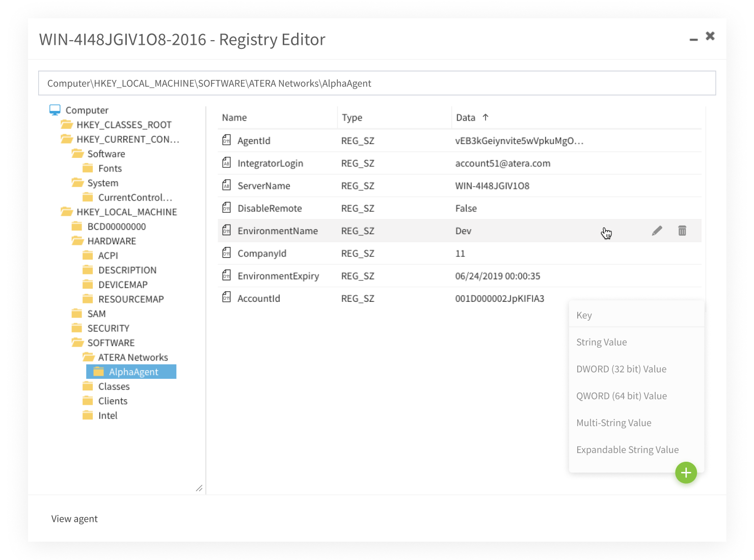
Task: Sort by the Name column header
Action: 234,118
